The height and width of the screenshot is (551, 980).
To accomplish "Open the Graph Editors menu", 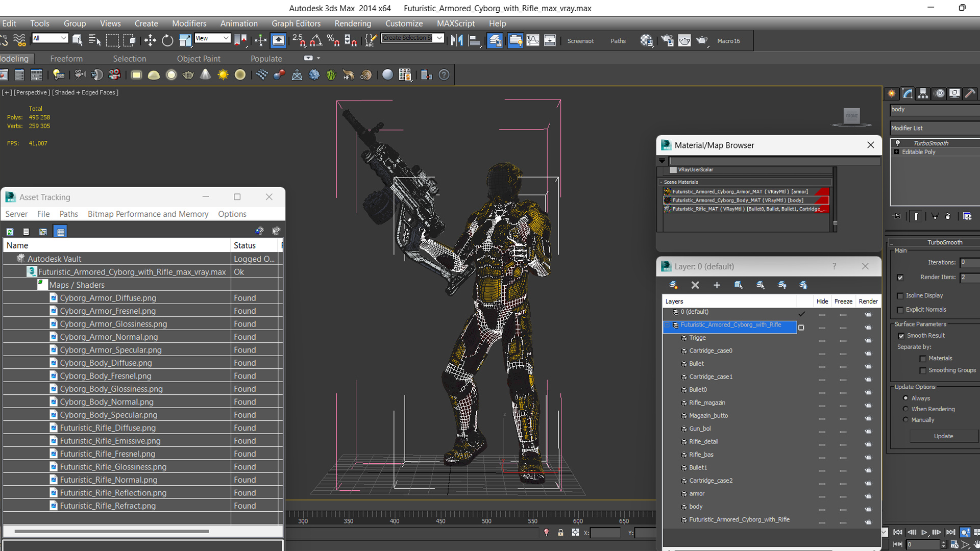I will [x=296, y=23].
